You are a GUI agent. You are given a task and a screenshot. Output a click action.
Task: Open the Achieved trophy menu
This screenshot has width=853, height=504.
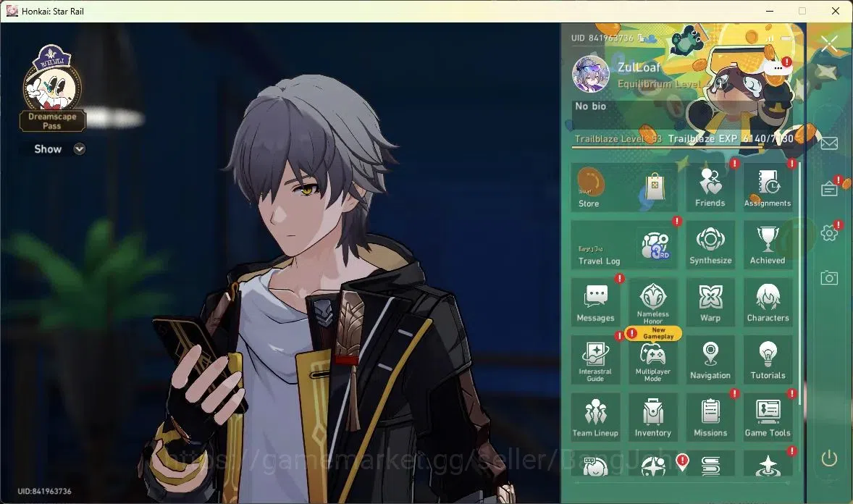(x=768, y=245)
